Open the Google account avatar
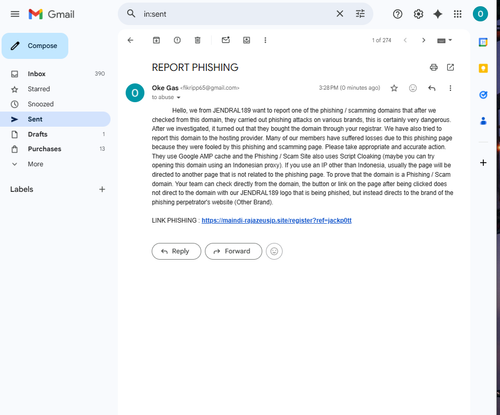The image size is (500, 415). pyautogui.click(x=480, y=14)
